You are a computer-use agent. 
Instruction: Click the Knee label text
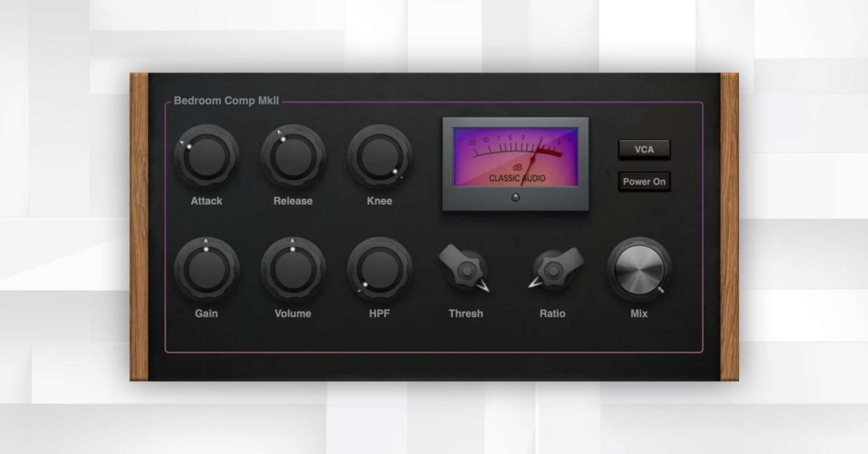pos(379,201)
